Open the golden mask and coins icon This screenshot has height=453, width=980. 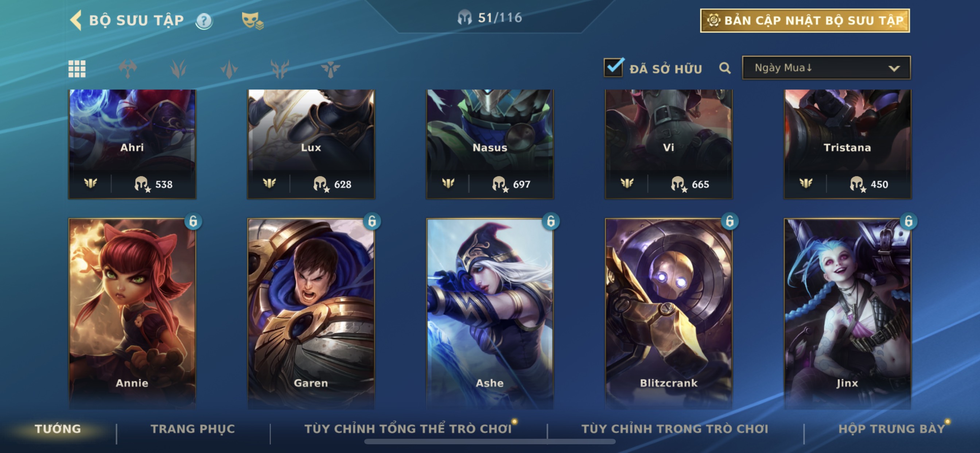point(252,20)
